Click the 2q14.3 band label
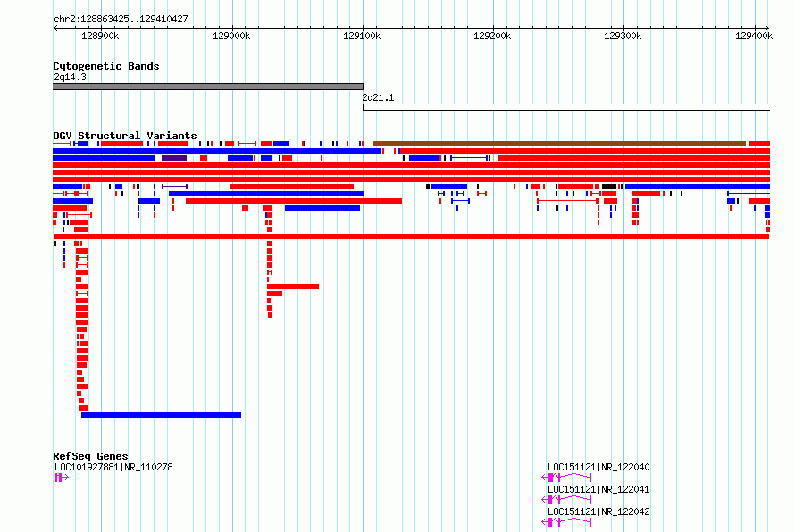The height and width of the screenshot is (532, 795). [x=70, y=77]
